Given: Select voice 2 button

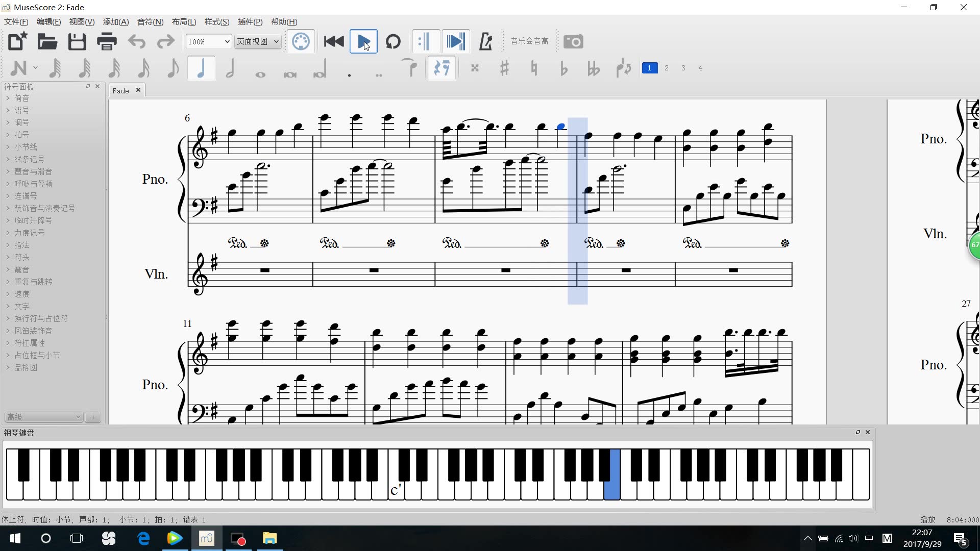Looking at the screenshot, I should click(x=666, y=68).
